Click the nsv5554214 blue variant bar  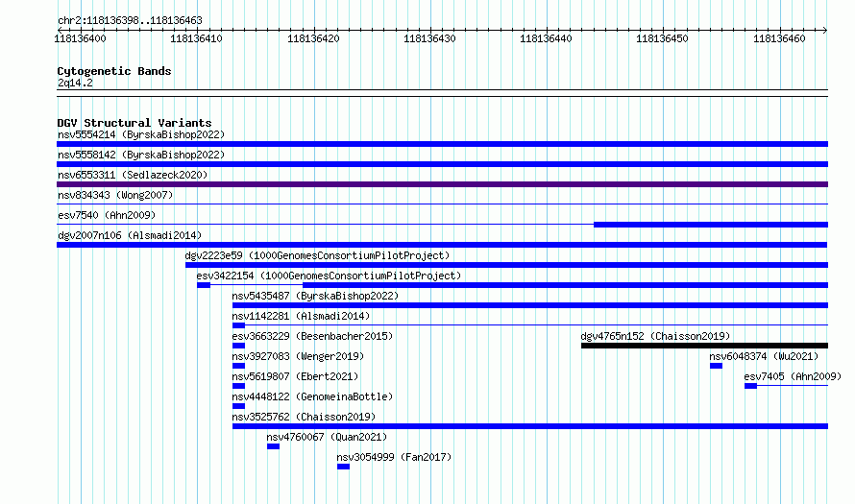point(442,144)
